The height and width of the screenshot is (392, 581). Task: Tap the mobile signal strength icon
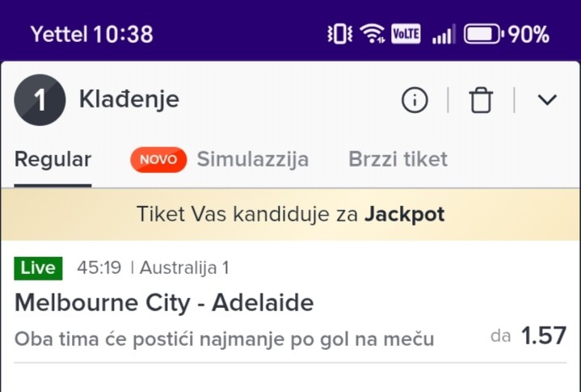click(x=443, y=35)
